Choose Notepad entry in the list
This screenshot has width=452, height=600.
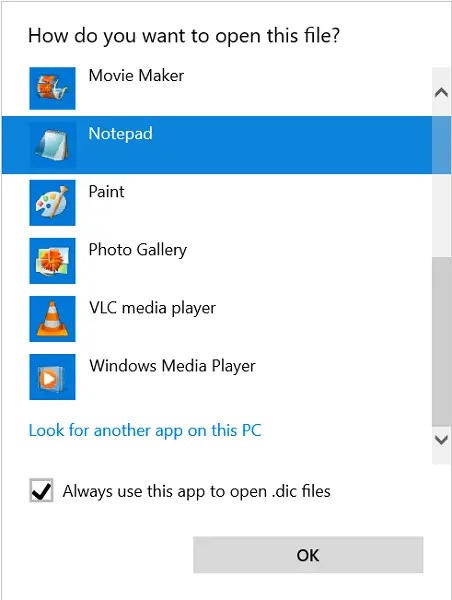pyautogui.click(x=217, y=145)
